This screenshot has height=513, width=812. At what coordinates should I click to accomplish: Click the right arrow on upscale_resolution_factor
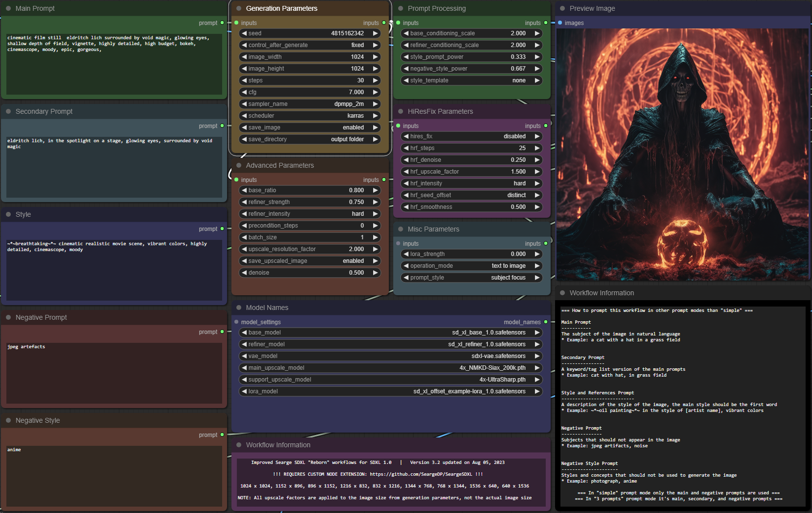click(x=375, y=249)
